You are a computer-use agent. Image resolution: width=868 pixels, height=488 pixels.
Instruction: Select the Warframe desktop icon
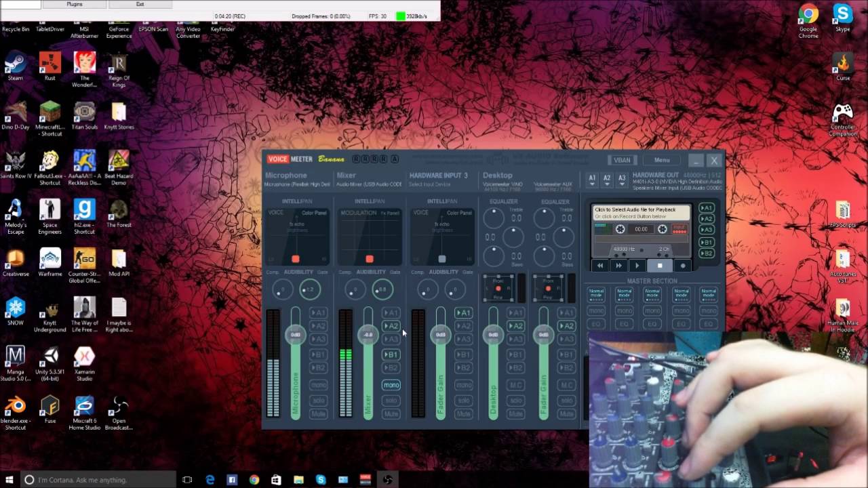pos(50,264)
